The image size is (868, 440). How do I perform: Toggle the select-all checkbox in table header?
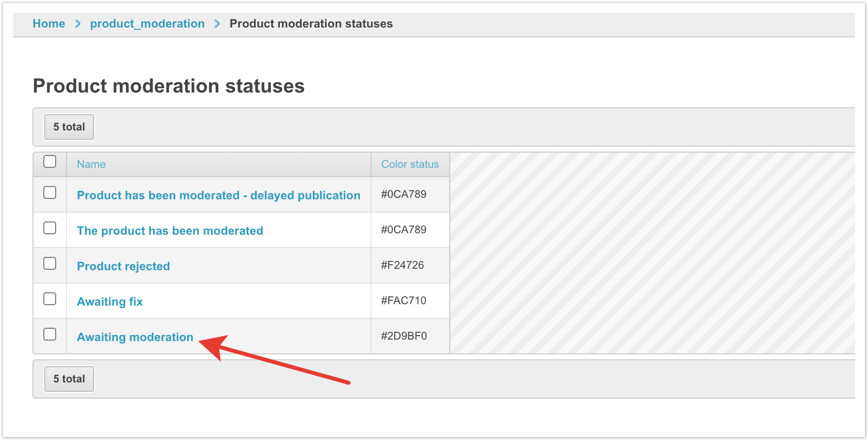point(50,161)
